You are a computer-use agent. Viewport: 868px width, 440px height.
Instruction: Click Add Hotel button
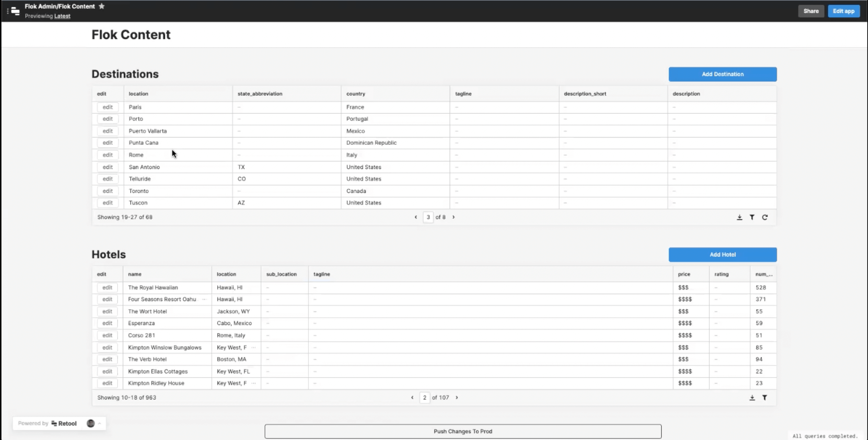coord(723,255)
